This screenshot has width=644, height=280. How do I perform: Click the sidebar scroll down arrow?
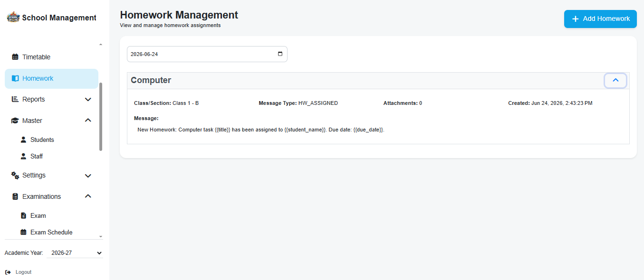pos(100,236)
